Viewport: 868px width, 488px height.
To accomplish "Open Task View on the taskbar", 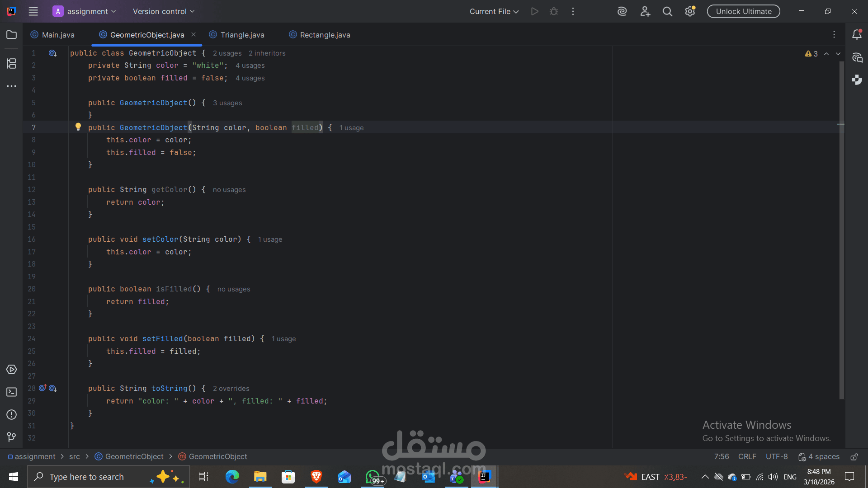I will (x=203, y=477).
